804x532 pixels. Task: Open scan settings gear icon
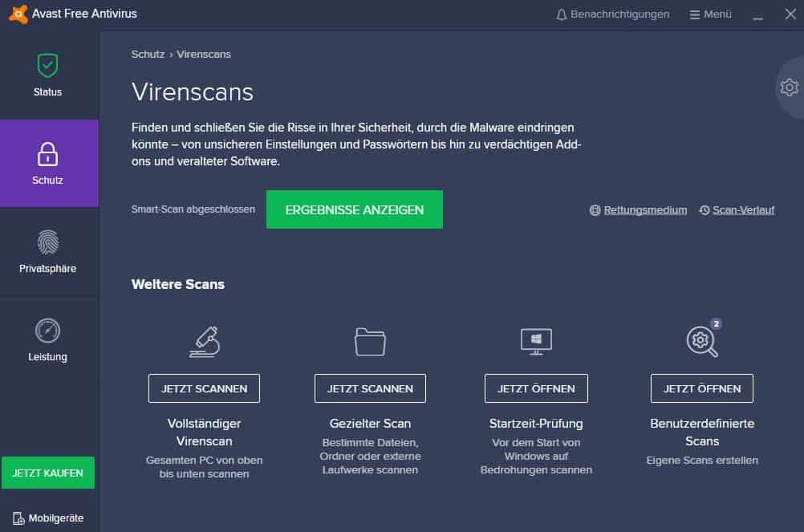point(789,87)
